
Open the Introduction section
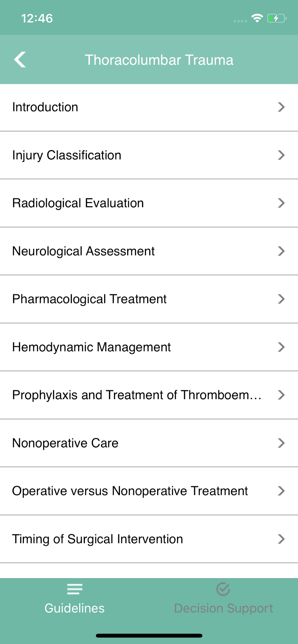(x=45, y=107)
